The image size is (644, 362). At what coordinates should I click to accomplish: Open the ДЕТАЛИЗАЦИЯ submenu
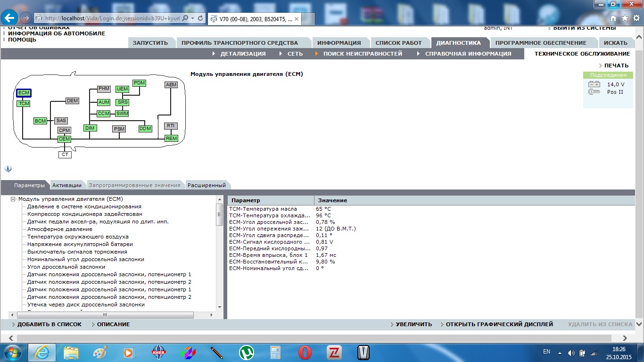[242, 54]
